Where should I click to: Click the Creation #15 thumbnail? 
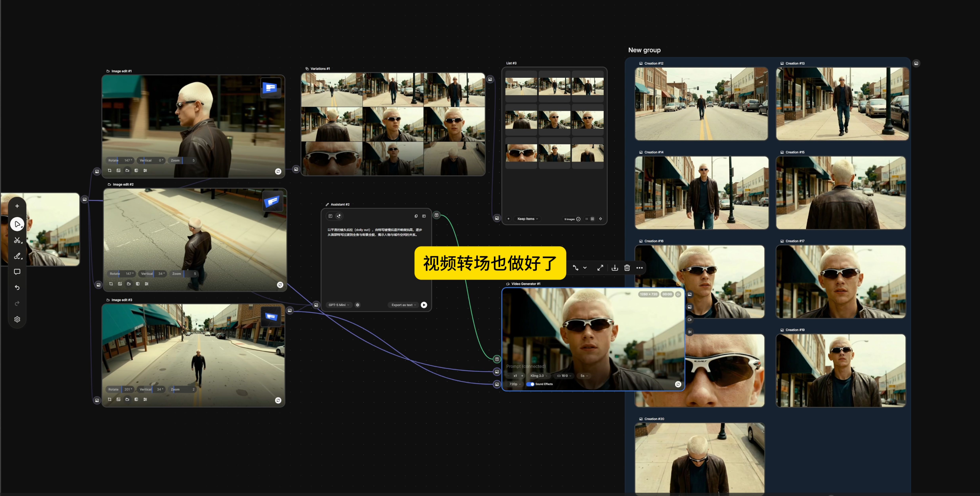[841, 193]
